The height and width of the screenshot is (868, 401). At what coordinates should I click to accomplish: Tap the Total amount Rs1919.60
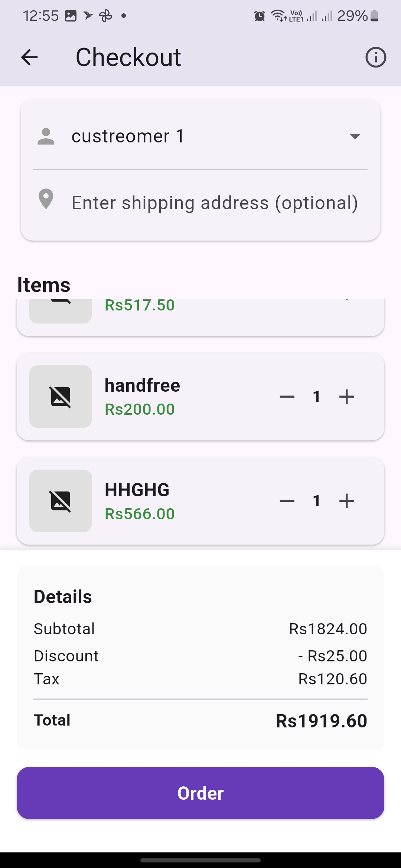click(x=321, y=721)
